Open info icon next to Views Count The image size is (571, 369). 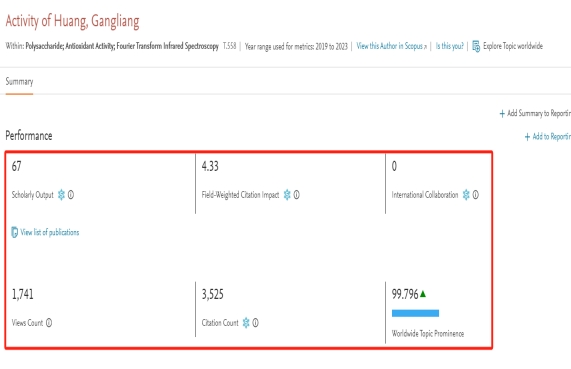49,323
